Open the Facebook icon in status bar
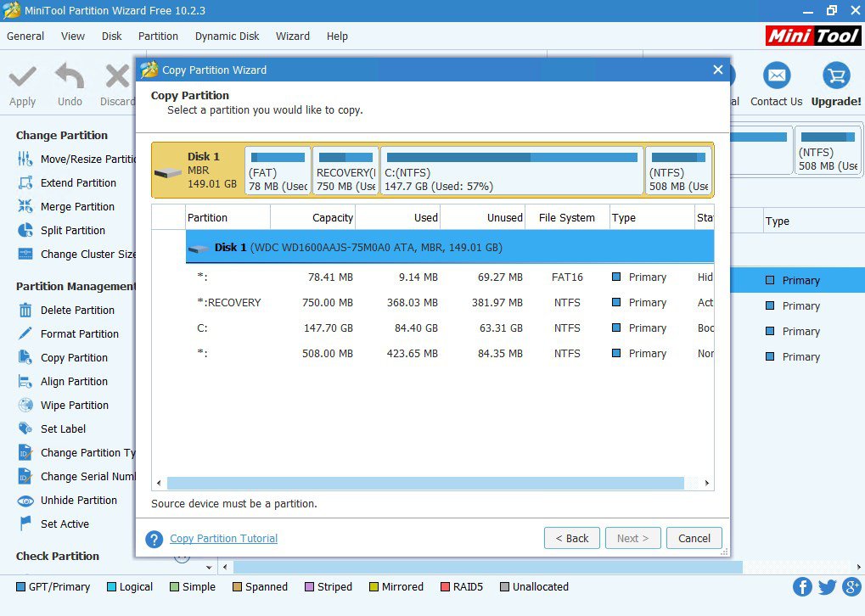The image size is (865, 616). (802, 587)
